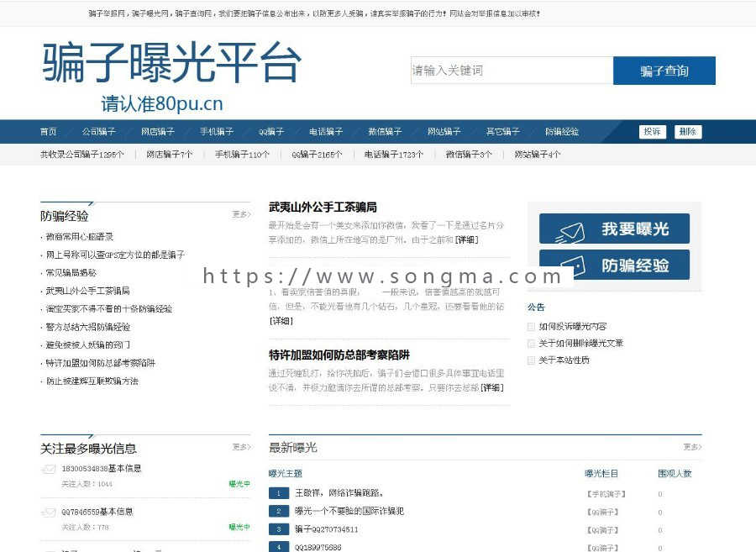Viewport: 756px width, 552px height.
Task: Click 共收录公司骗子1295个 stat
Action: tap(82, 155)
